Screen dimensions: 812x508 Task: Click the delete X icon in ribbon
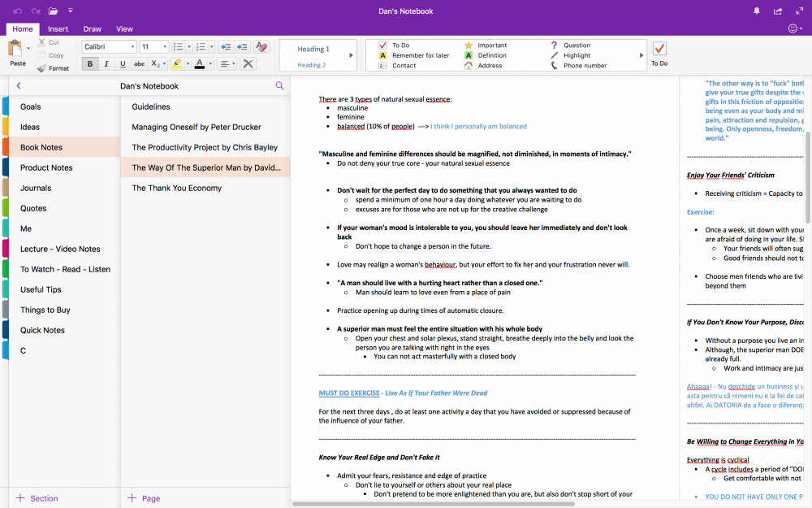click(248, 64)
